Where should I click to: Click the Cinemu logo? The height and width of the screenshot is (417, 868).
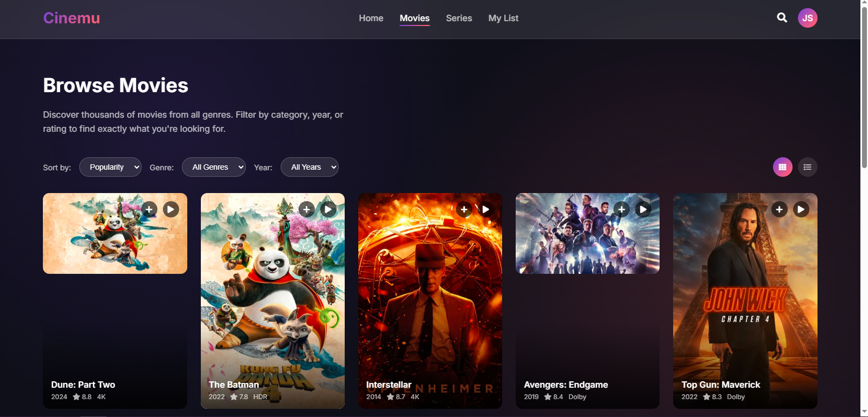72,18
